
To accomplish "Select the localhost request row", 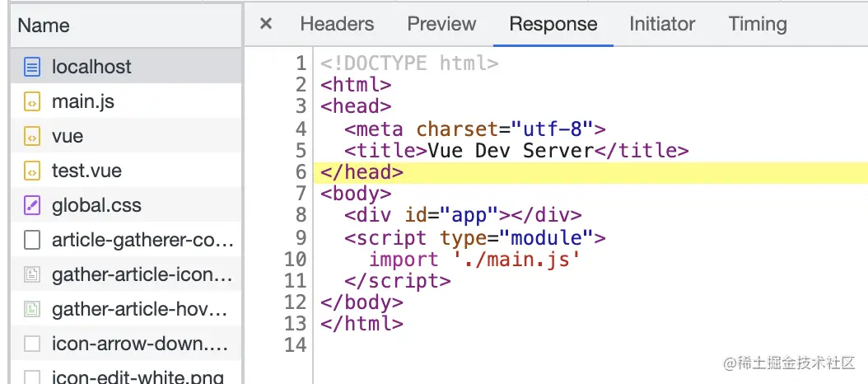I will click(126, 67).
